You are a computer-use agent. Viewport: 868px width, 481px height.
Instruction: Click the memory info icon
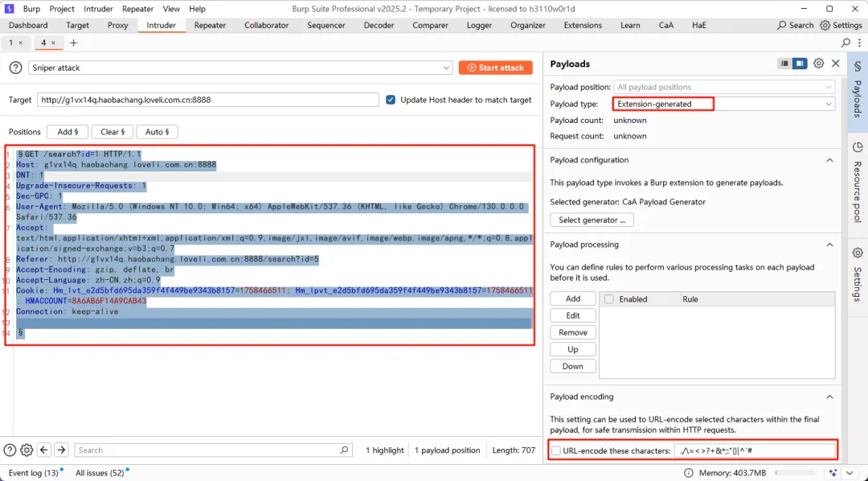(688, 473)
